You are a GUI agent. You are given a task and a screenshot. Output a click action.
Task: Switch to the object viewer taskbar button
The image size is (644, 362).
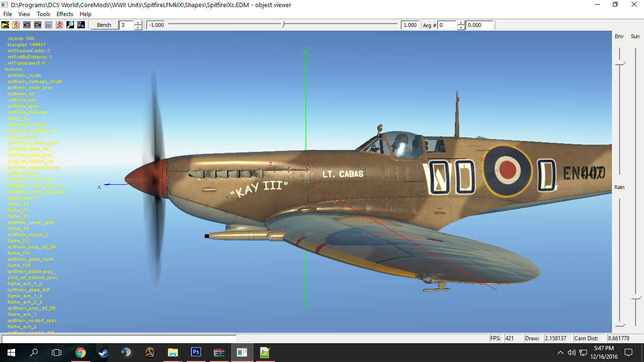tap(242, 353)
